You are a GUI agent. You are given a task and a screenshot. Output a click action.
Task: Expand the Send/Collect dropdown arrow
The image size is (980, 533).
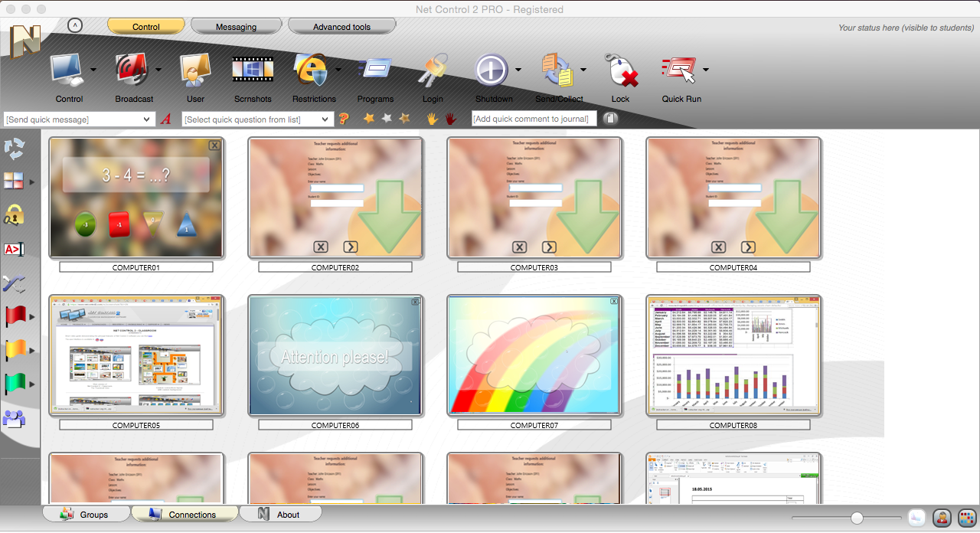[583, 70]
